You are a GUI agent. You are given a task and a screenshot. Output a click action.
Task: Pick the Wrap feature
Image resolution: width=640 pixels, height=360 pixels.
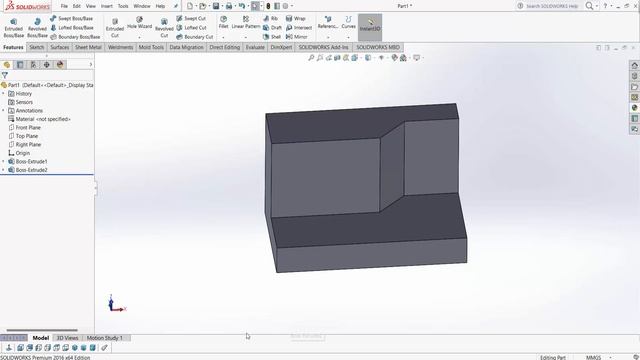pos(296,18)
